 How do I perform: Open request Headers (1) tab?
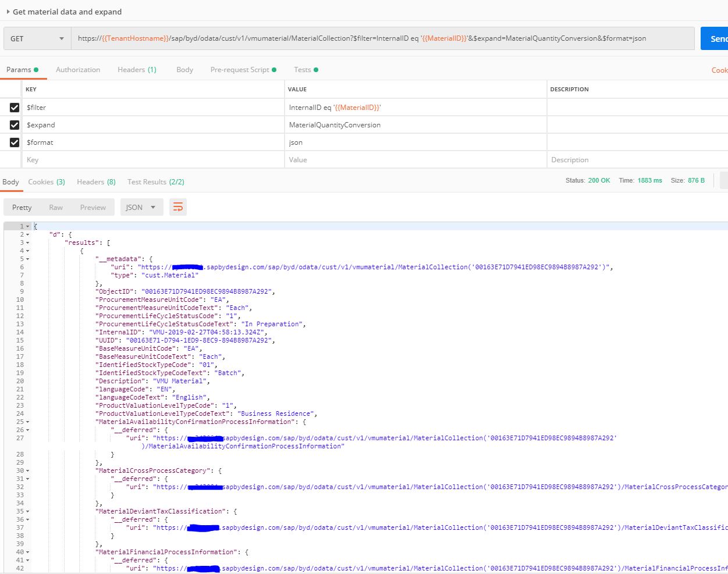pyautogui.click(x=137, y=70)
